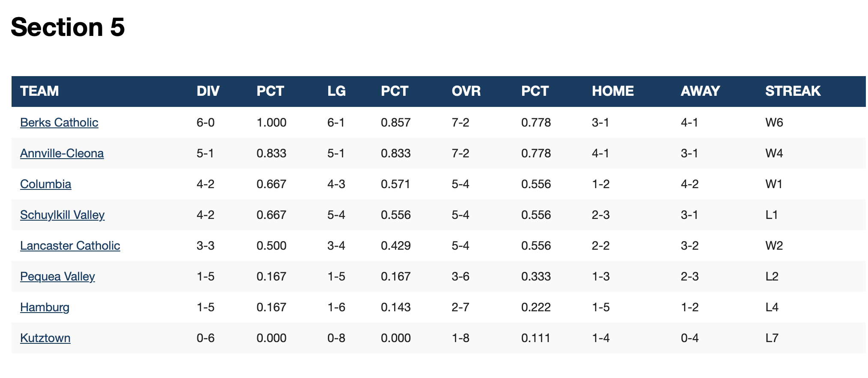868x378 pixels.
Task: Select Hamburg's L4 streak cell
Action: (772, 307)
